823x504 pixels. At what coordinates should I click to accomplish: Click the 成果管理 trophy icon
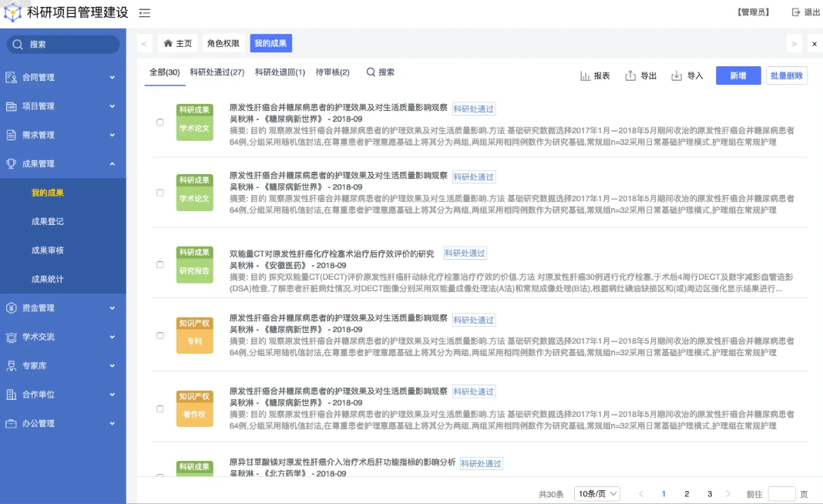(x=11, y=164)
